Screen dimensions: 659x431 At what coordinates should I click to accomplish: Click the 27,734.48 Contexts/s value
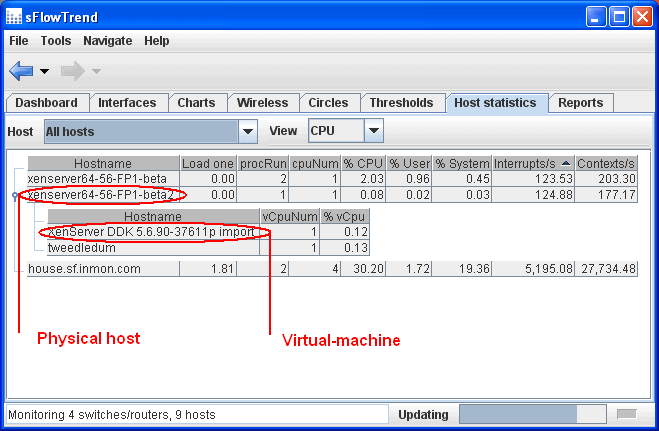(608, 269)
